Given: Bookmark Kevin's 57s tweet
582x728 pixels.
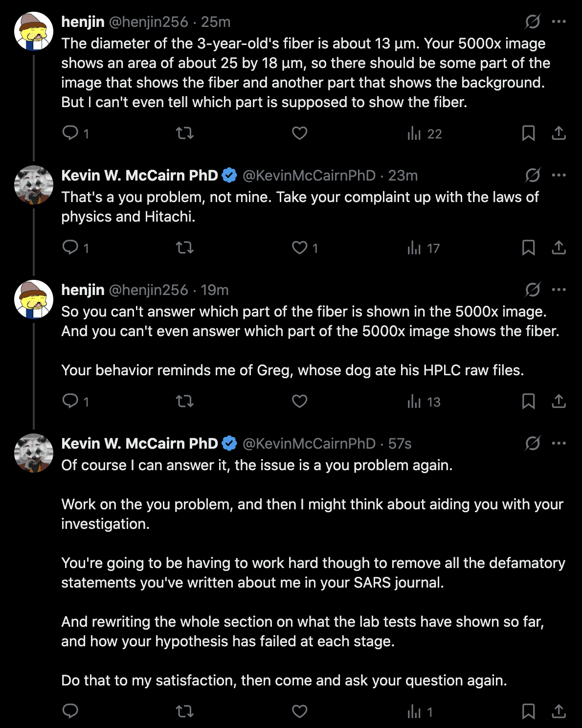Looking at the screenshot, I should (528, 711).
